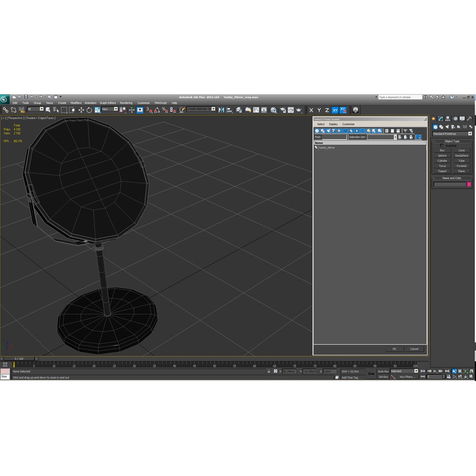Select Vanity_Mirror in the scene list
The width and height of the screenshot is (476, 476).
pos(327,148)
